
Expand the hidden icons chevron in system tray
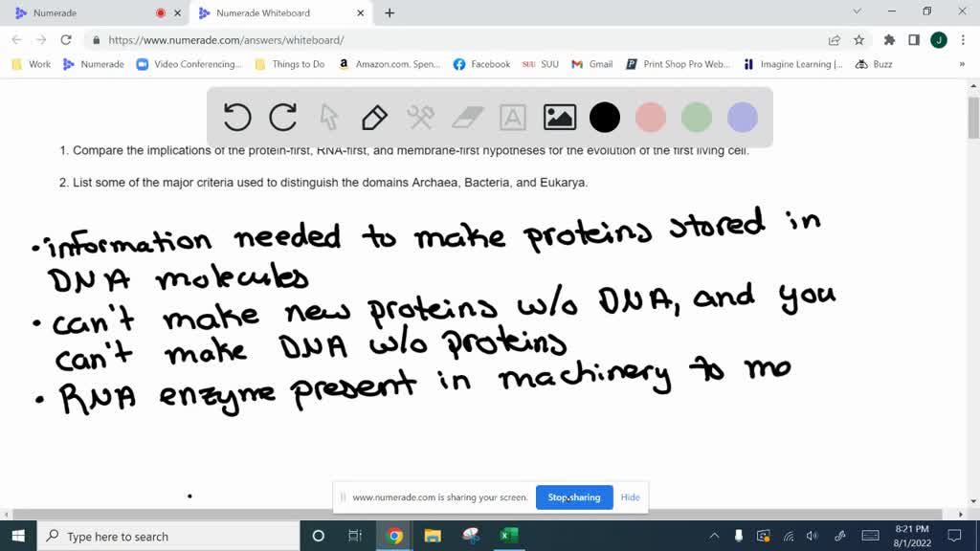pos(714,536)
